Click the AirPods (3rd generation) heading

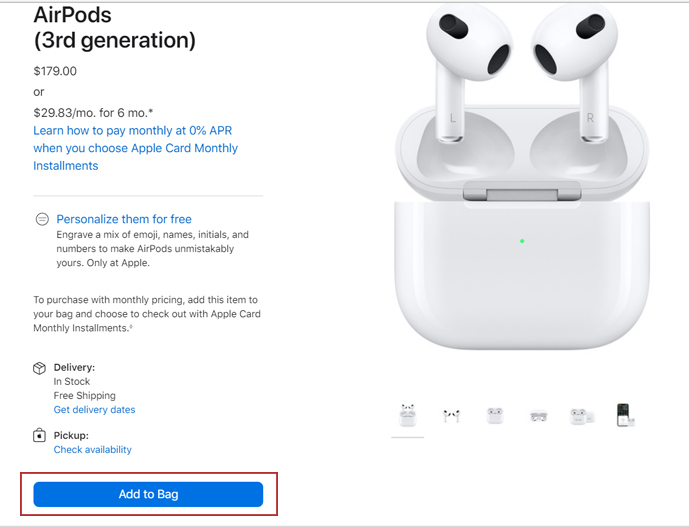[114, 28]
